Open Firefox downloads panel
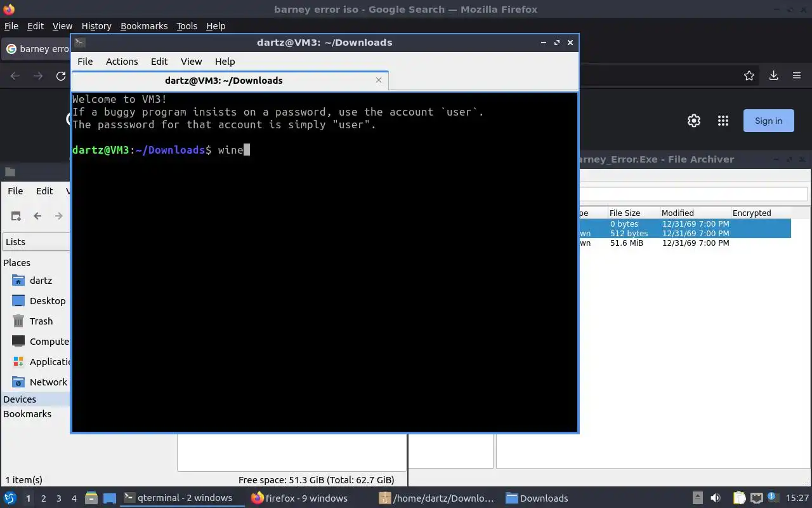The height and width of the screenshot is (508, 812). [773, 76]
